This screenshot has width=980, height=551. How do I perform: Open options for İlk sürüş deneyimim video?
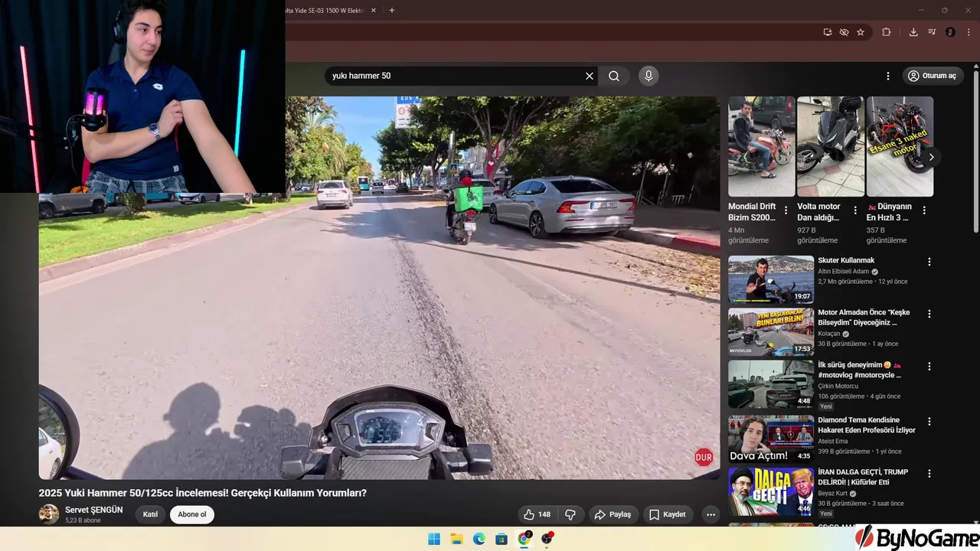(x=929, y=367)
